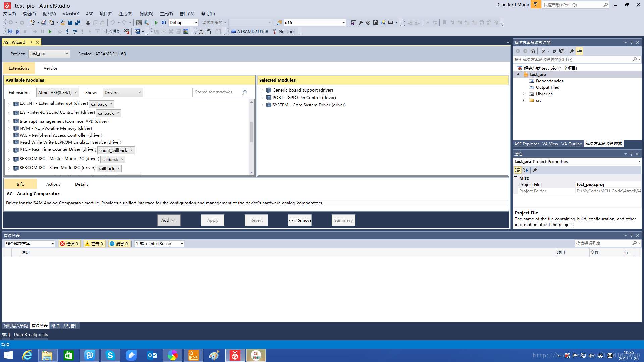
Task: Click the Device Programming chip icon beside ATSAMD21J16B
Action: pos(234,32)
